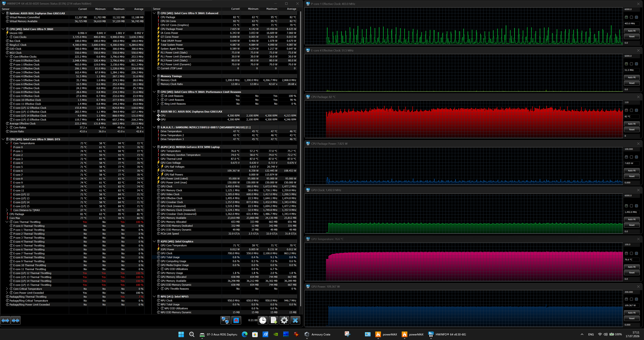Show hidden tray icons chevron
Image resolution: width=644 pixels, height=340 pixels.
click(582, 334)
